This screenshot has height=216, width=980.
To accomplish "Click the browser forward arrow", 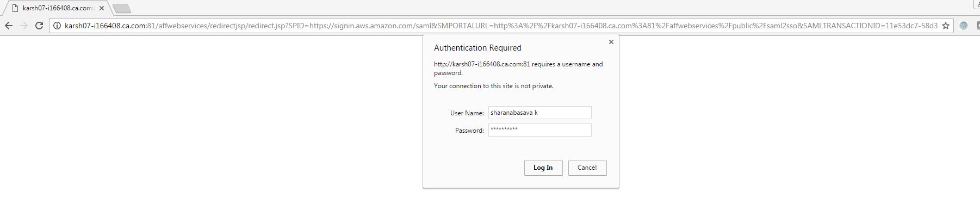I will [24, 26].
